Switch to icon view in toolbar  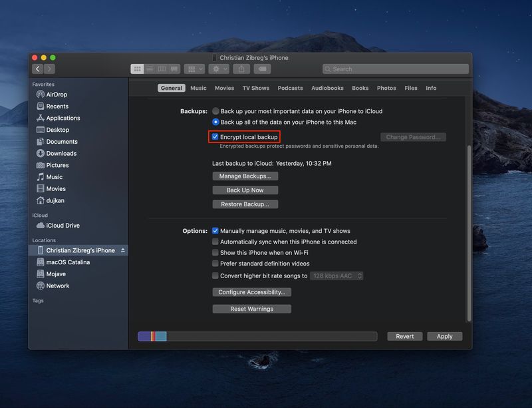coord(137,69)
